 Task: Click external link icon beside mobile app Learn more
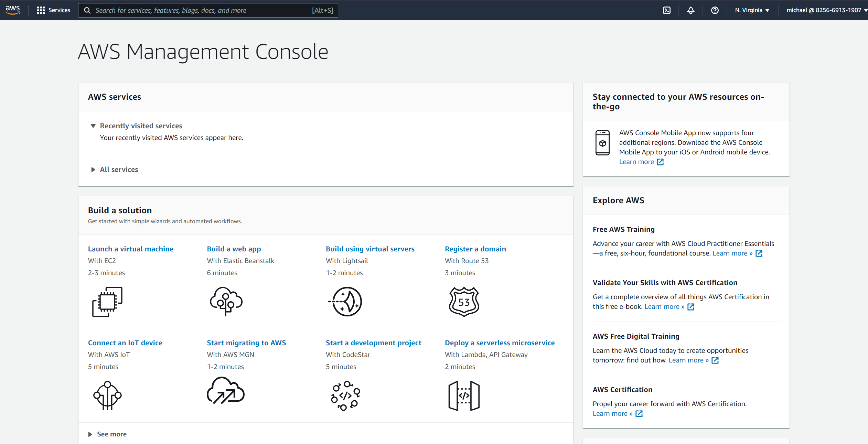pyautogui.click(x=660, y=162)
